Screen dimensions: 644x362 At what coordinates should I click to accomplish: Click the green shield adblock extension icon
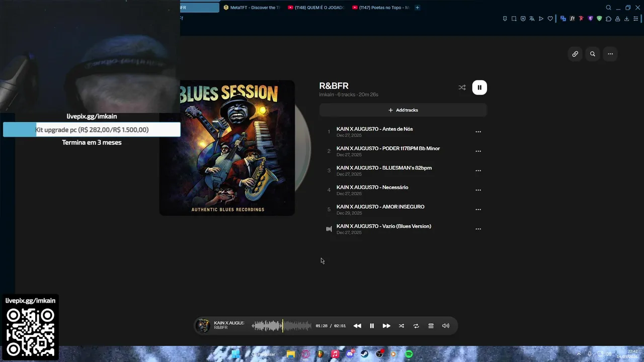599,19
